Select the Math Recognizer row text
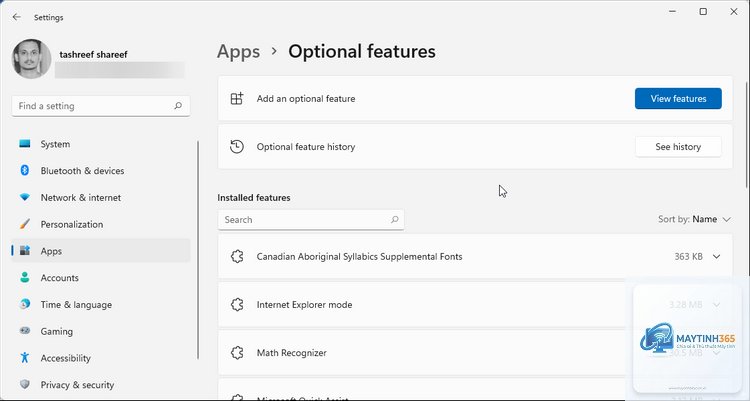Image resolution: width=750 pixels, height=401 pixels. click(x=292, y=353)
